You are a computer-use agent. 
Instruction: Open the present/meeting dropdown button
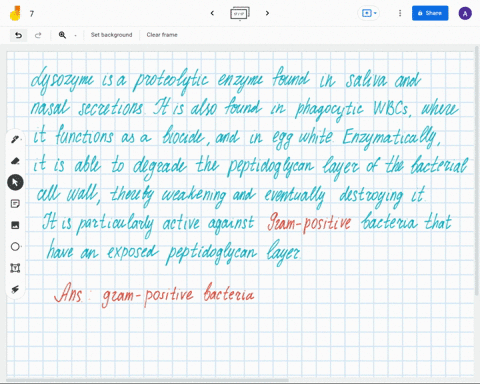369,13
